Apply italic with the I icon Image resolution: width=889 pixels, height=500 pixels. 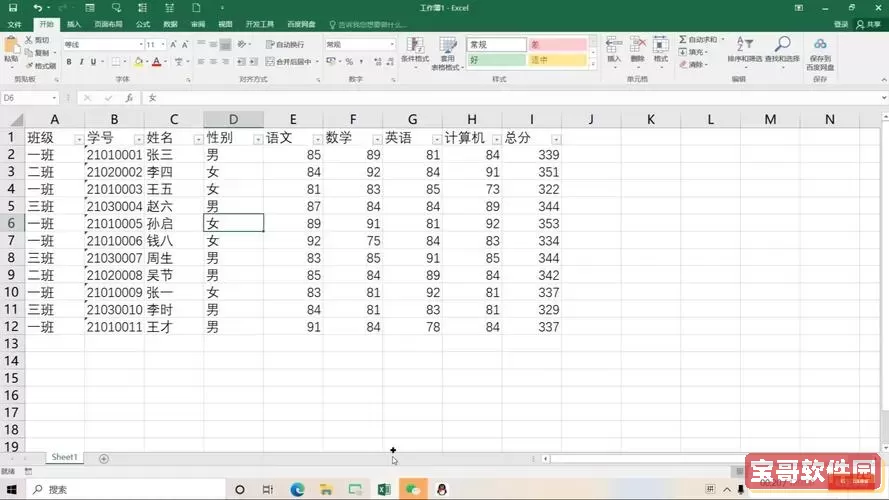[x=82, y=62]
